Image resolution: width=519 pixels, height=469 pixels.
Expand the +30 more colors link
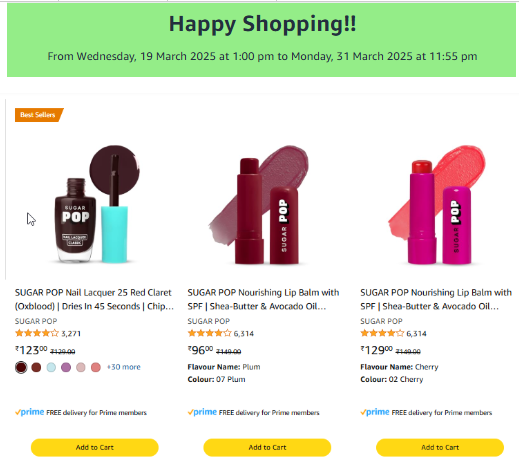[124, 367]
